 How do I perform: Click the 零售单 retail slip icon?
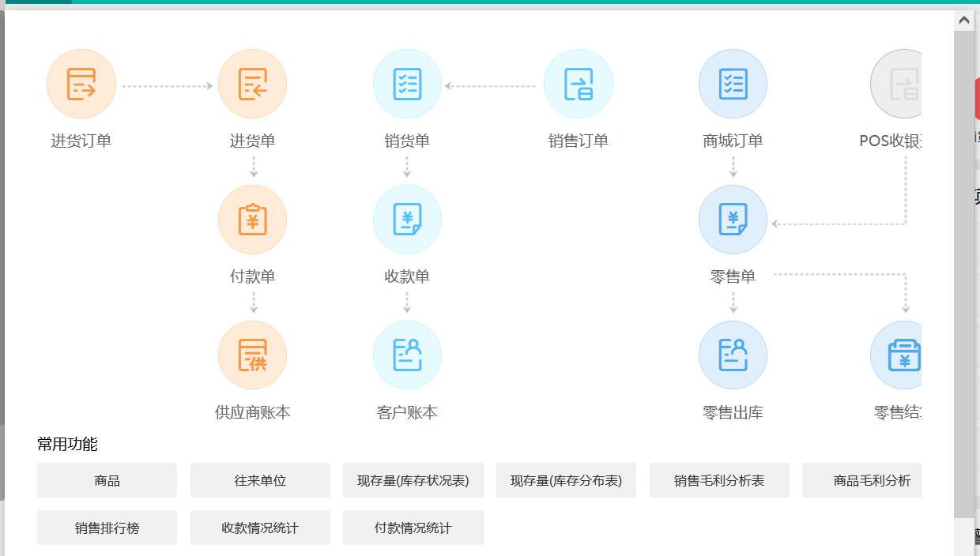[733, 219]
